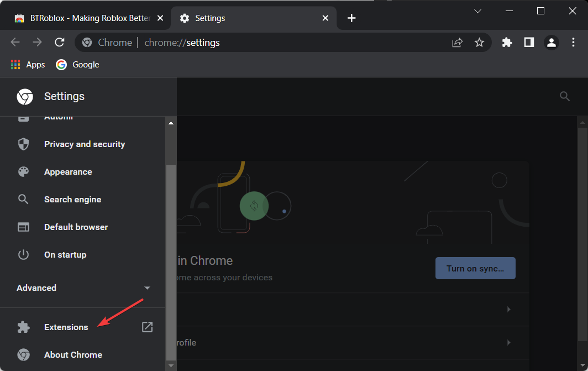Expand the Advanced section

tap(82, 288)
